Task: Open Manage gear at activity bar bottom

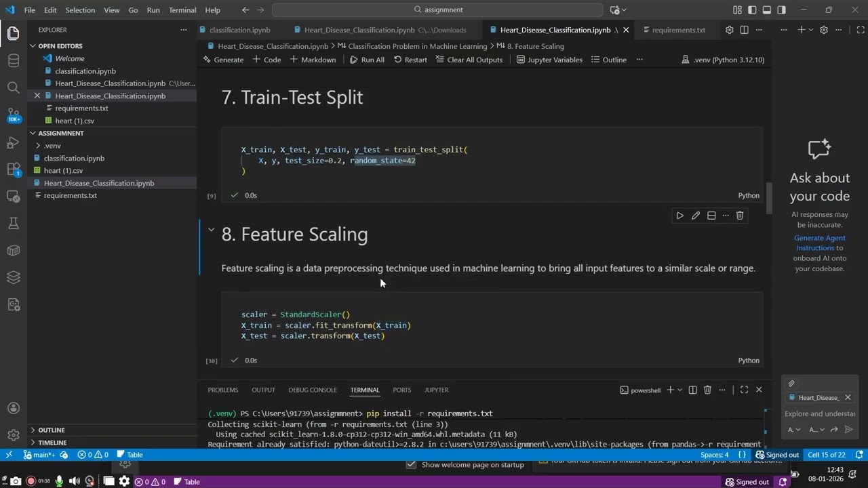Action: point(13,435)
